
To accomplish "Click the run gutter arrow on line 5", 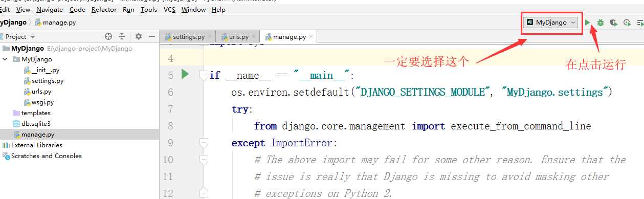I will pyautogui.click(x=185, y=75).
